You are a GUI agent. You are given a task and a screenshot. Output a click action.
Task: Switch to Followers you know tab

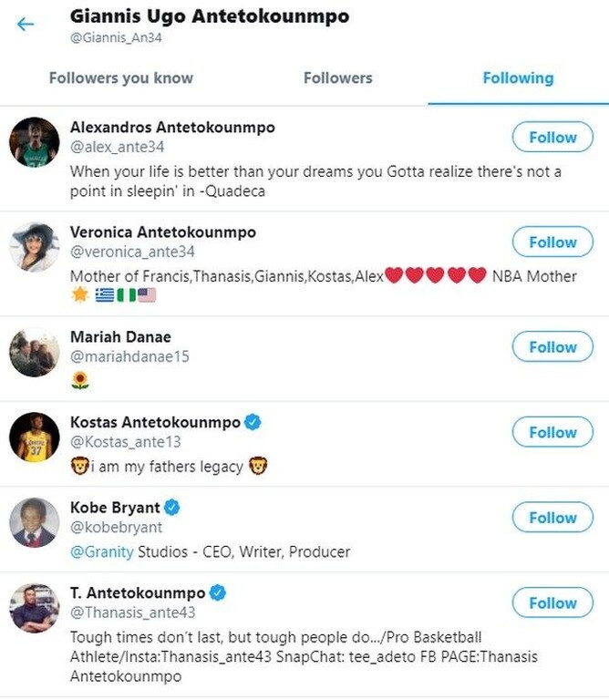121,78
